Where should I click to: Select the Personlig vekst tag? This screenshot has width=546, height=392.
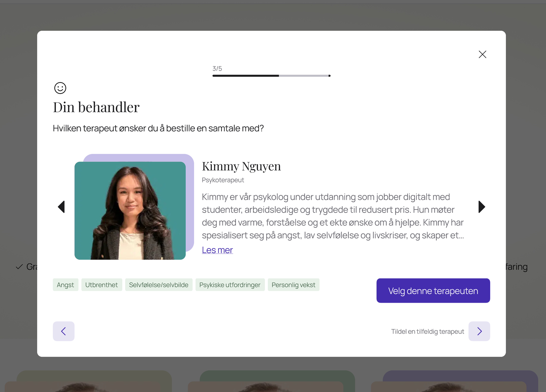[293, 285]
